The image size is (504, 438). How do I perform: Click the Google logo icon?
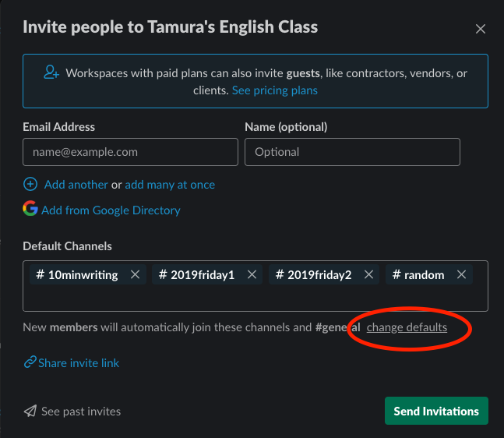tap(30, 209)
